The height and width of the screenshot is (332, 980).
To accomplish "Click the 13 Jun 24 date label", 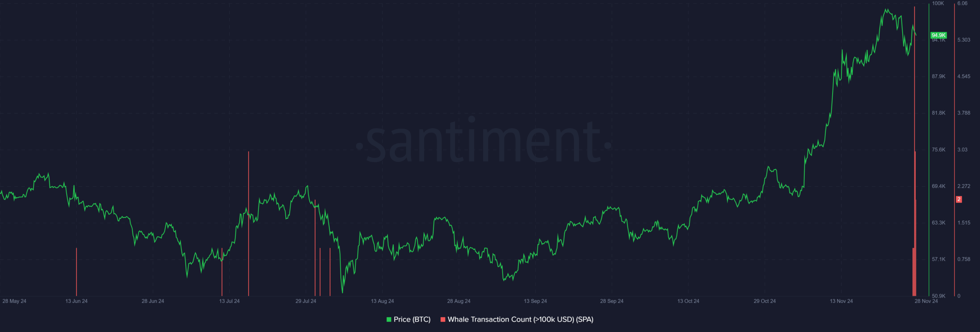I will click(76, 301).
